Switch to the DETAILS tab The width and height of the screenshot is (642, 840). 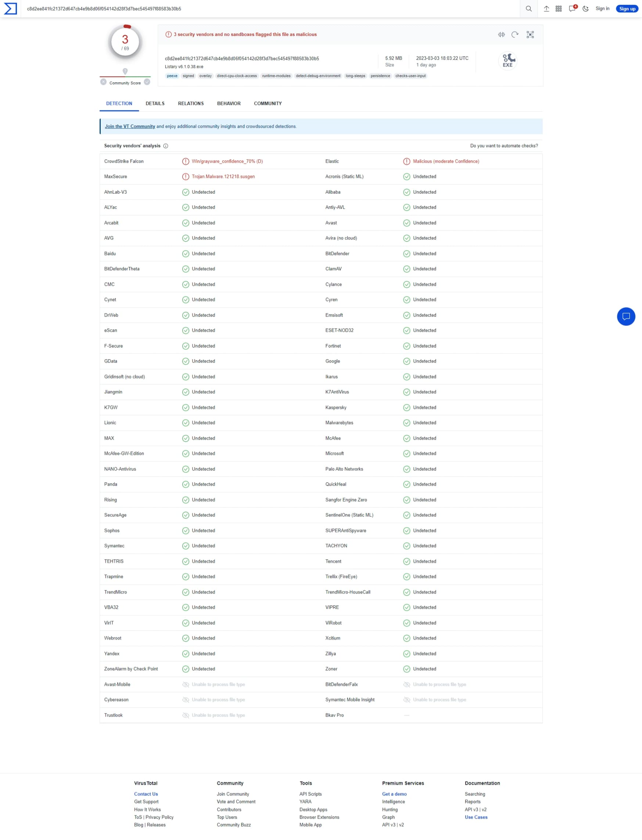155,104
